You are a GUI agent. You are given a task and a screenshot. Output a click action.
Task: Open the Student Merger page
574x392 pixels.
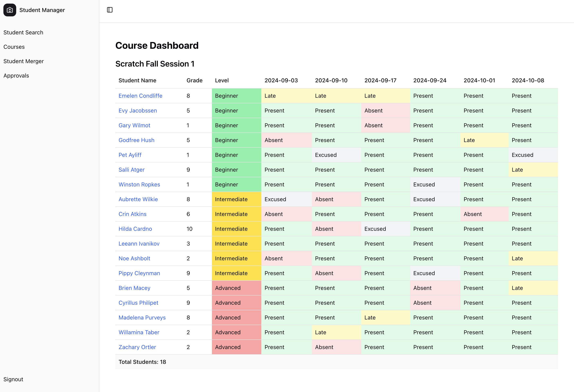click(x=24, y=61)
